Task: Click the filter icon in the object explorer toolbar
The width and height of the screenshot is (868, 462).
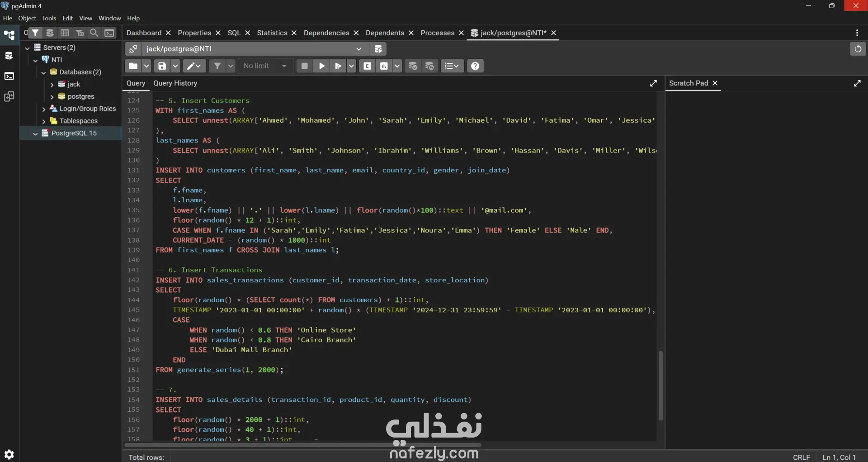Action: tap(35, 33)
